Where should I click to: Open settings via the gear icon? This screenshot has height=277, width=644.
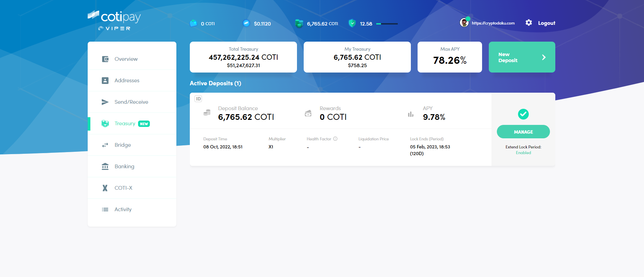(x=529, y=22)
